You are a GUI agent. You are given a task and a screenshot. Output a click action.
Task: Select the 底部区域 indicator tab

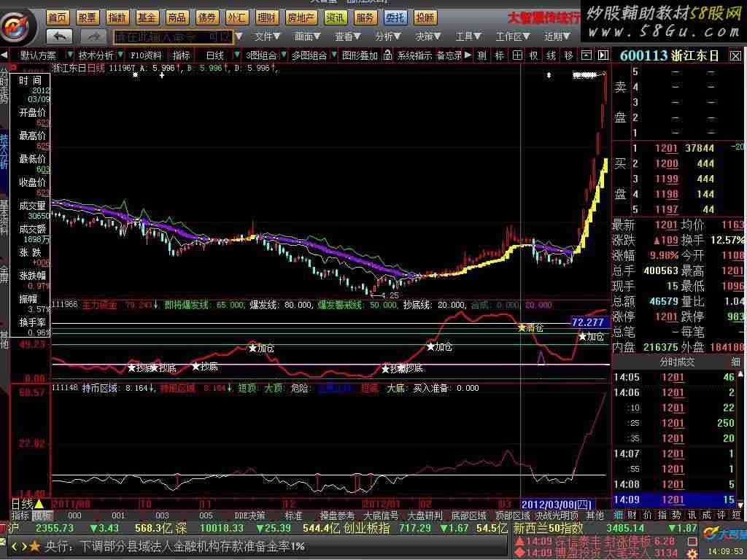point(469,516)
